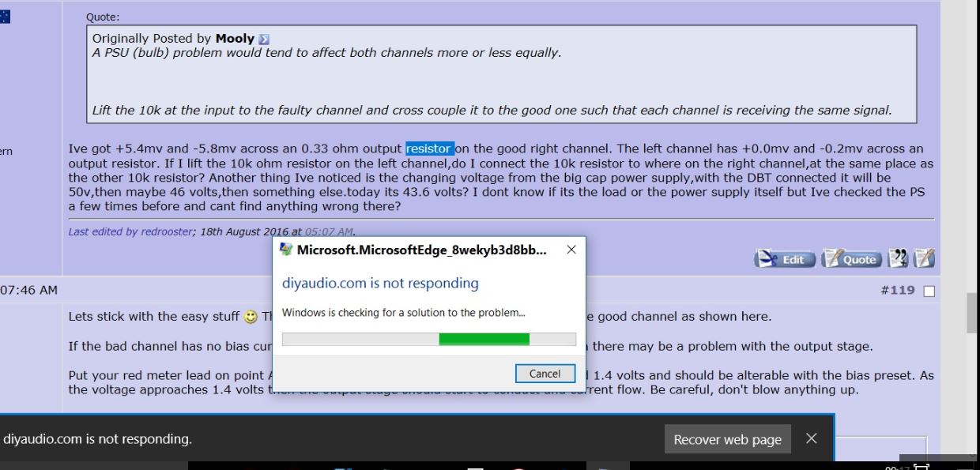The width and height of the screenshot is (980, 470).
Task: Open quick reply to this message icon
Action: point(924,259)
